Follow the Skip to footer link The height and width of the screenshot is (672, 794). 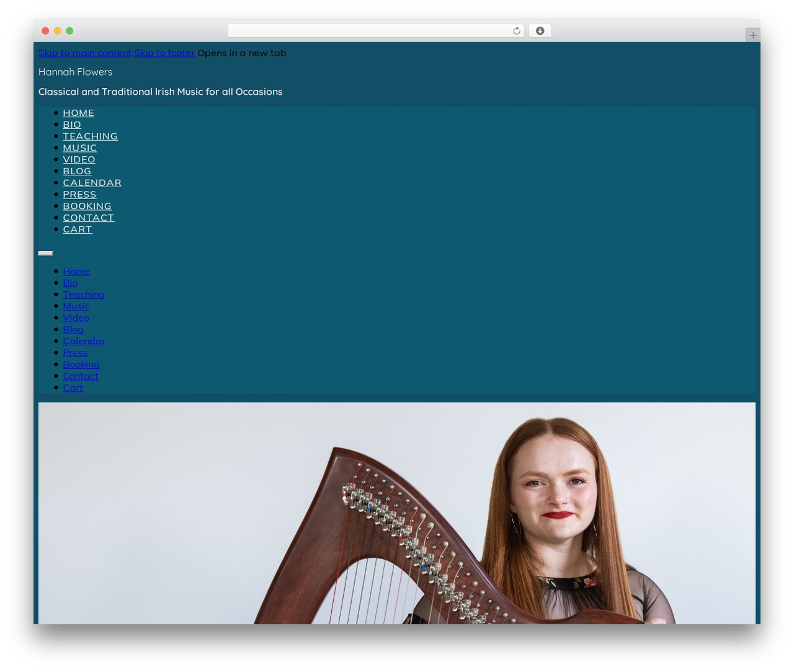tap(164, 53)
